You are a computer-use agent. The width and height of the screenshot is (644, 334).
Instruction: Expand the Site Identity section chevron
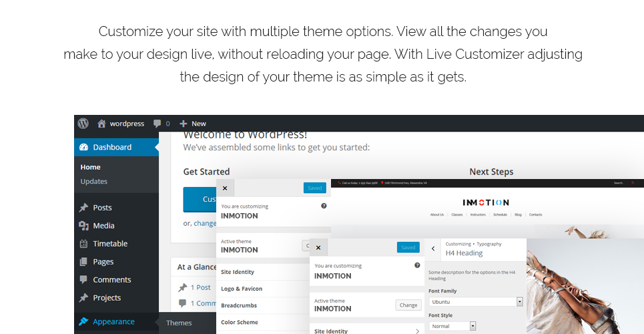(417, 331)
